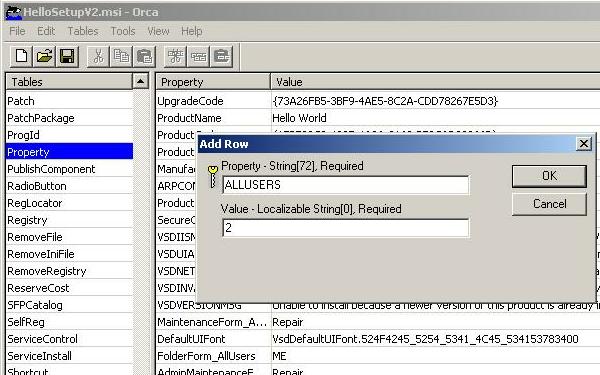Sort by the Property column header
This screenshot has height=375, width=600.
pos(213,82)
